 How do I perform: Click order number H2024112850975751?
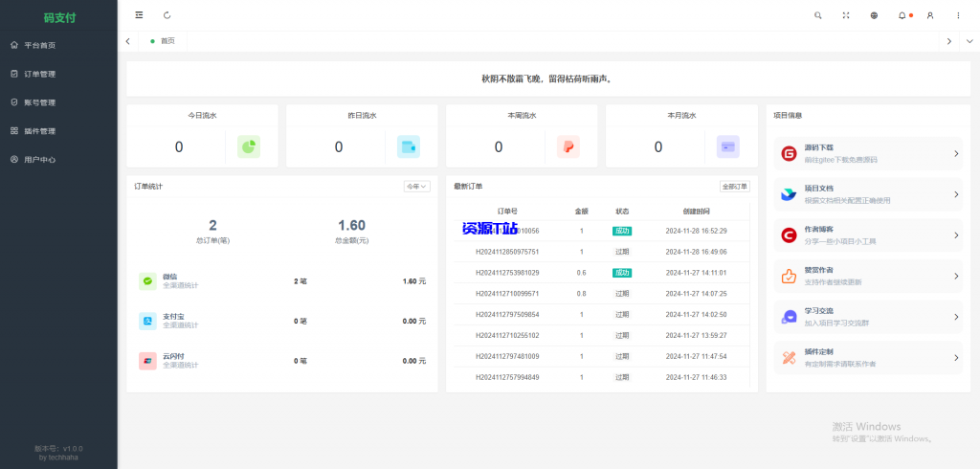point(507,252)
